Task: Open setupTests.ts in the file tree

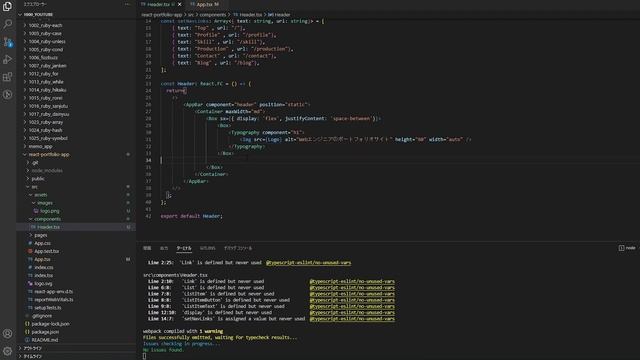Action: [48, 308]
